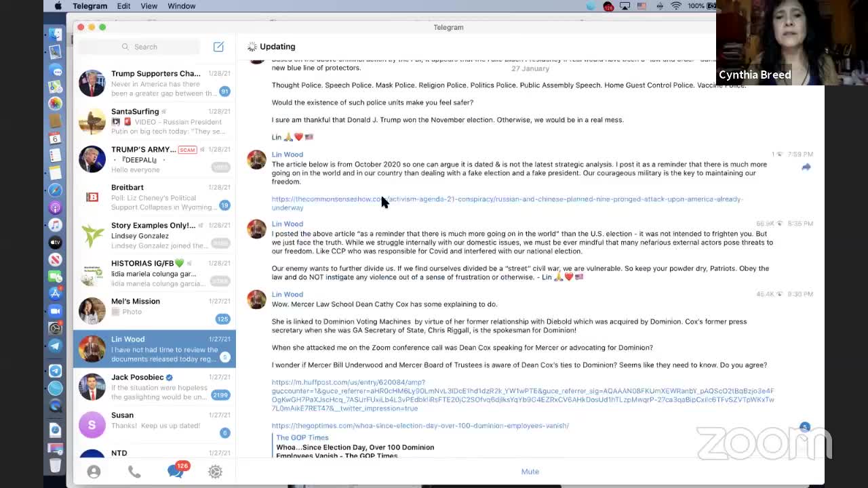868x488 pixels.
Task: Click the Search field in chat list
Action: tap(140, 47)
